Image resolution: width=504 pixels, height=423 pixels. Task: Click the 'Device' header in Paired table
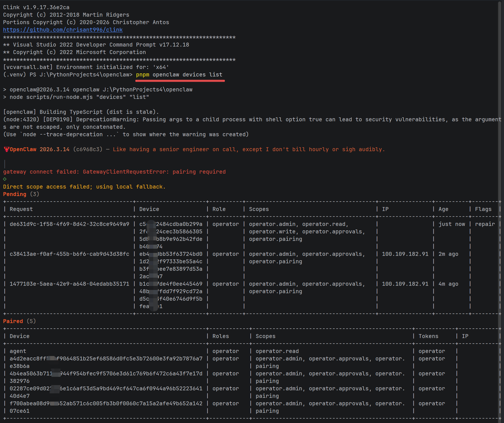(x=20, y=336)
